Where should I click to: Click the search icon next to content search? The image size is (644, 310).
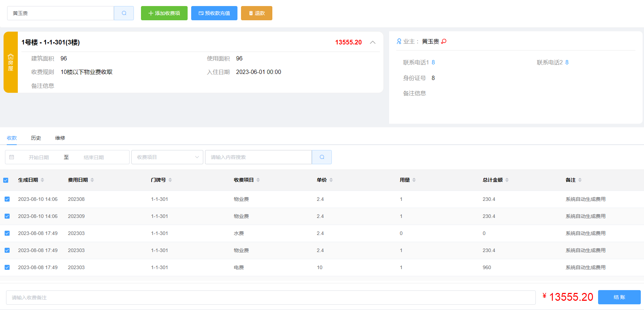point(322,157)
